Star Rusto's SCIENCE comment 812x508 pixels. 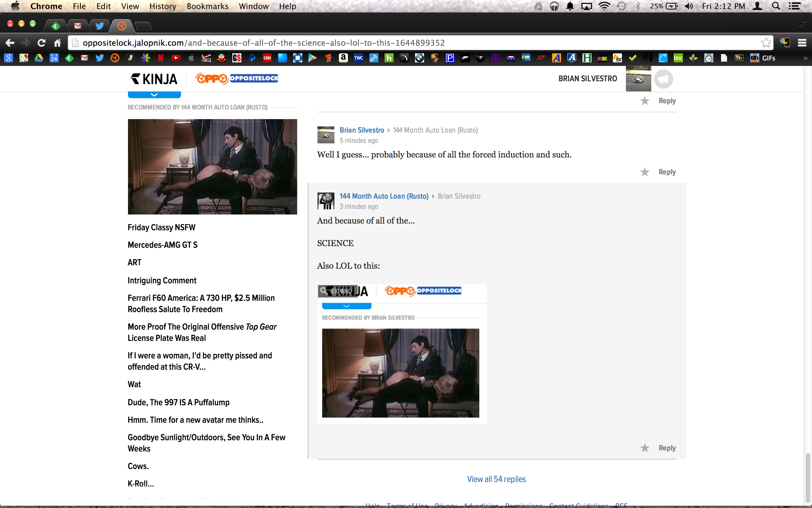pyautogui.click(x=645, y=448)
